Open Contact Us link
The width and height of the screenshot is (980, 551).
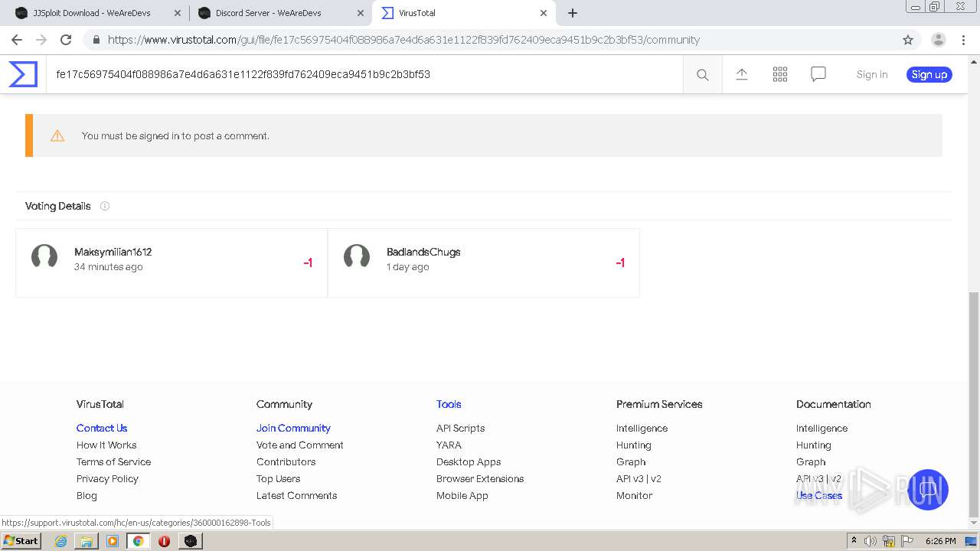pyautogui.click(x=102, y=428)
